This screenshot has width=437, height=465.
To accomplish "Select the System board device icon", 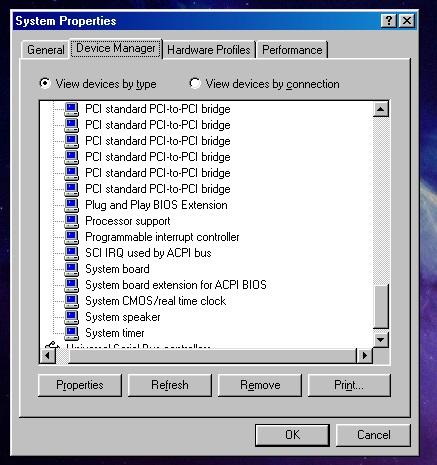I will click(71, 269).
